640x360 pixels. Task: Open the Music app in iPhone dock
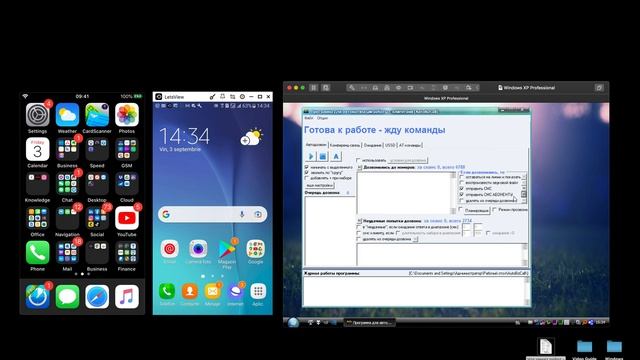point(127,296)
